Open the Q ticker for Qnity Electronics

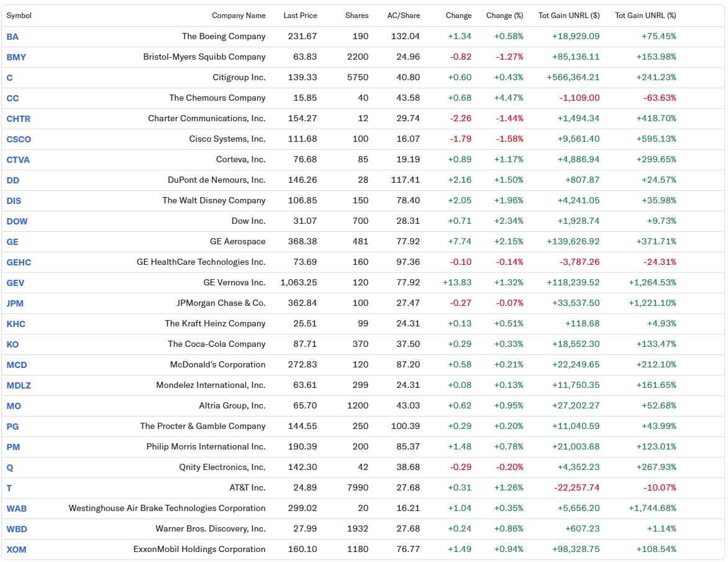coord(10,467)
